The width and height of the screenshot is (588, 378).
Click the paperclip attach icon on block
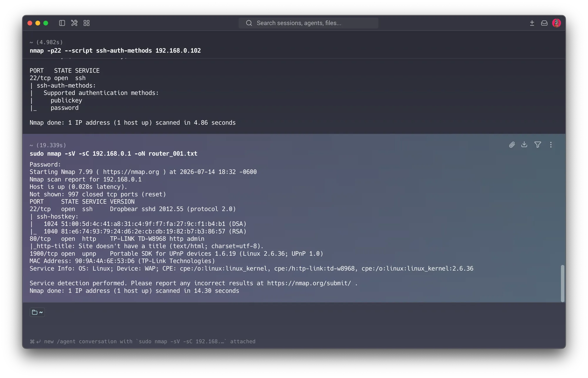point(512,145)
